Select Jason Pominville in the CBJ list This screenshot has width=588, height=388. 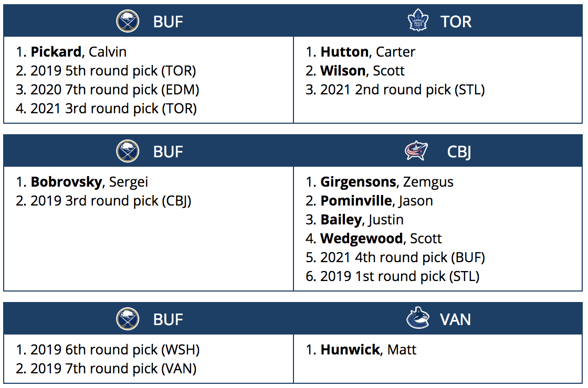click(376, 201)
